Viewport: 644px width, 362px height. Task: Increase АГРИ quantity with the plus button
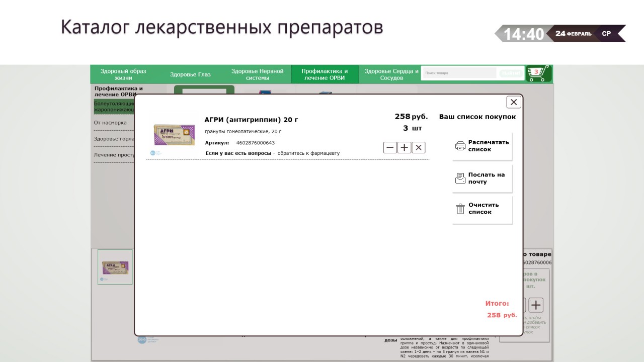[x=404, y=147]
